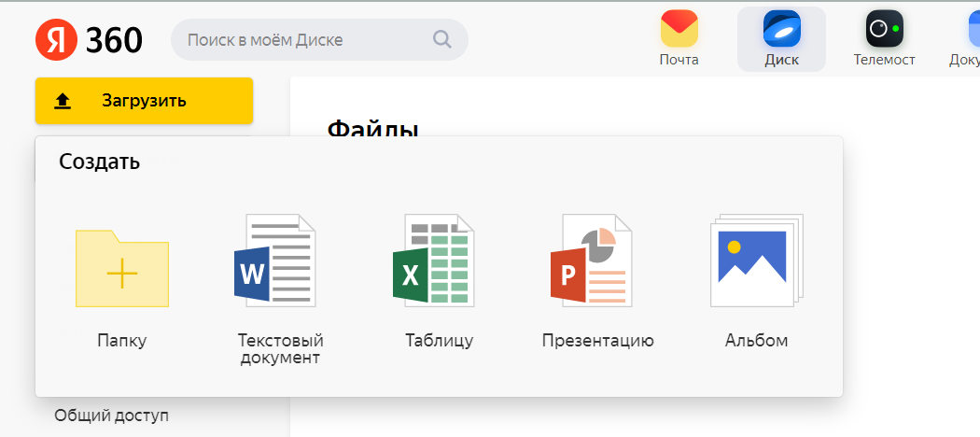Image resolution: width=980 pixels, height=437 pixels.
Task: Open the Телемост video service
Action: click(x=885, y=39)
